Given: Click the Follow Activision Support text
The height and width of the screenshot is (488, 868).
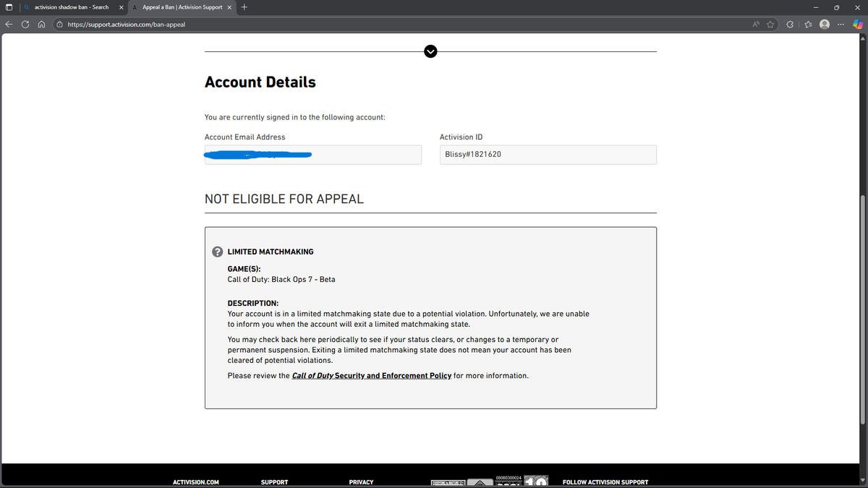Looking at the screenshot, I should pyautogui.click(x=605, y=482).
